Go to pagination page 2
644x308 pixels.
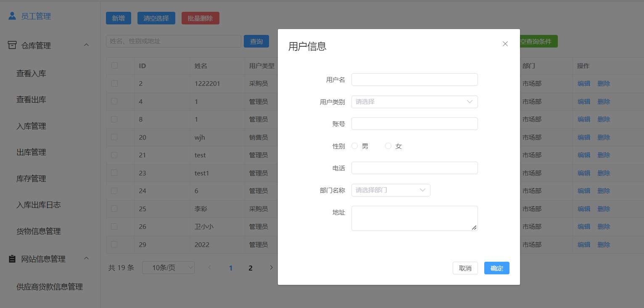(251, 268)
